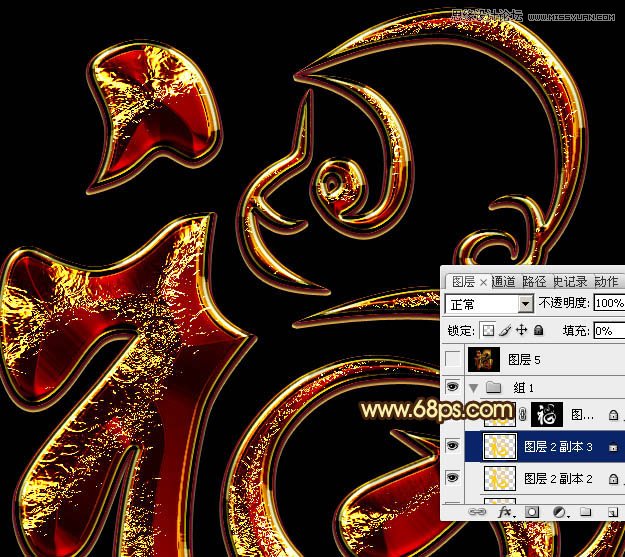Switch to the 通道 tab
Viewport: 625px width, 557px height.
pos(503,282)
